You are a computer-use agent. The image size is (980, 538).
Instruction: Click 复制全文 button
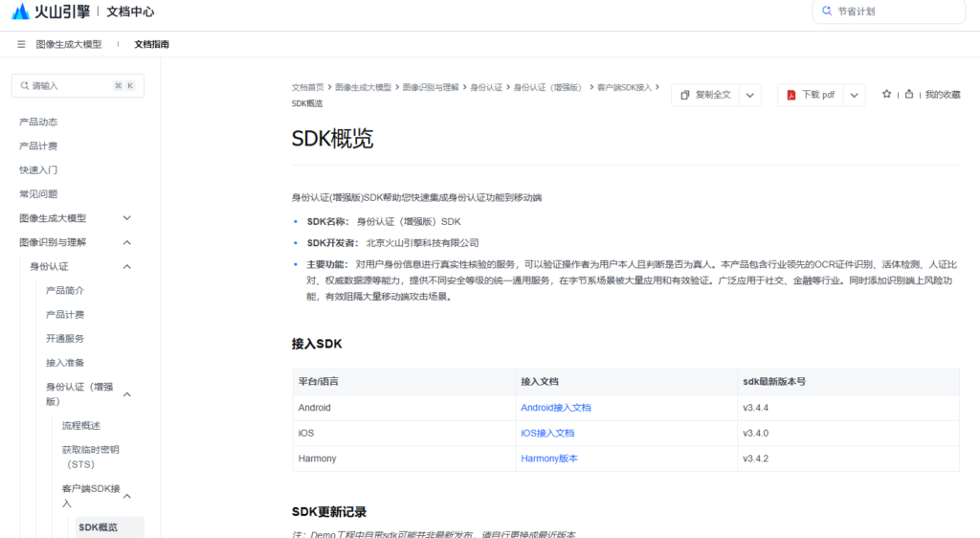pyautogui.click(x=705, y=95)
